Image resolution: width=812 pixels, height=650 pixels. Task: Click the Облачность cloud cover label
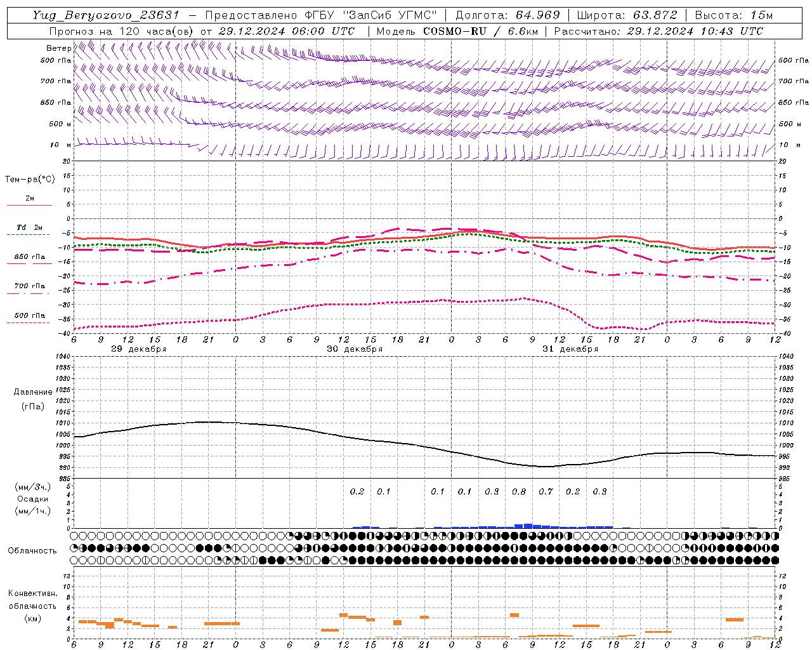pos(32,551)
